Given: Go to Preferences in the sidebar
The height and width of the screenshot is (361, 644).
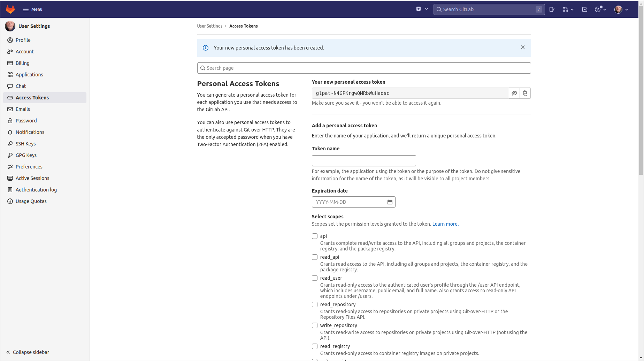Looking at the screenshot, I should point(29,167).
